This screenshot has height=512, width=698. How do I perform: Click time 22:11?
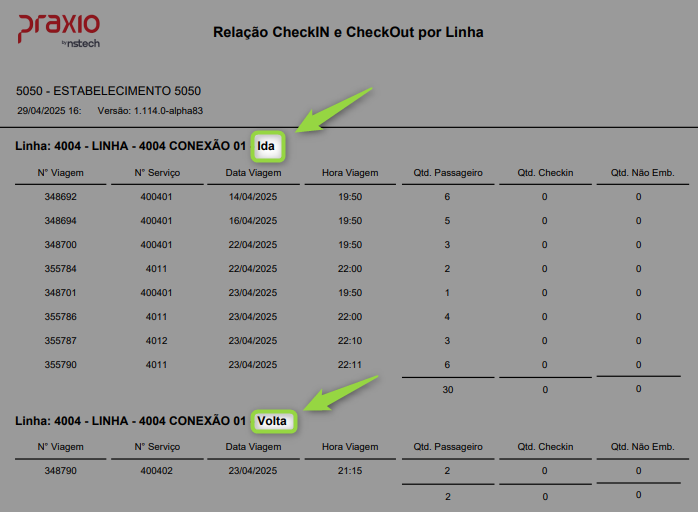click(350, 365)
